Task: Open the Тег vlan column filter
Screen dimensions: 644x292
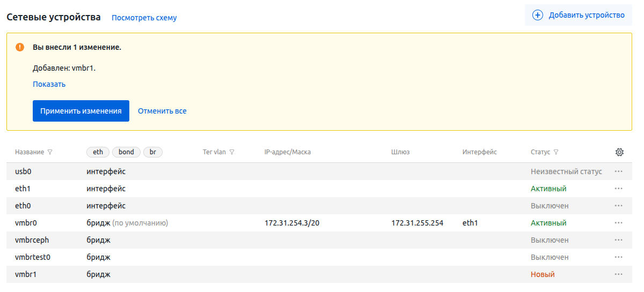Action: pos(232,152)
